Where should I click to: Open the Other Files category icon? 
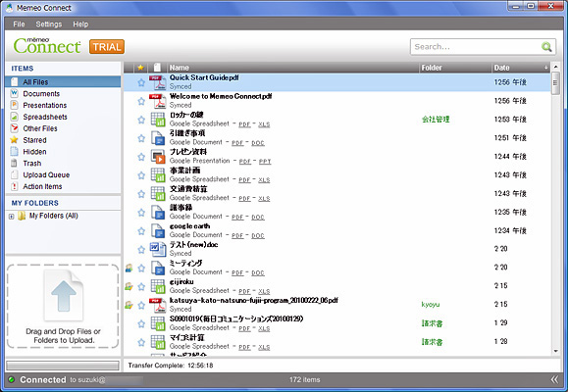click(14, 128)
